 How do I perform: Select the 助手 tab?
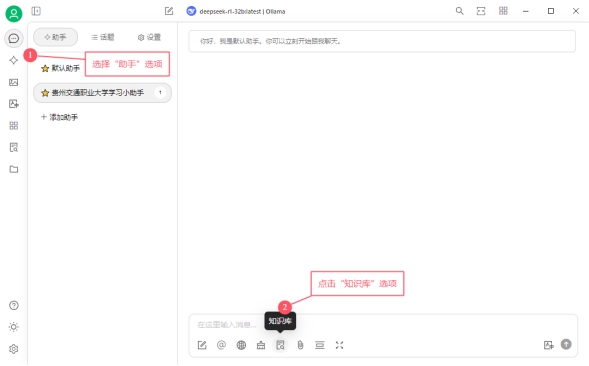coord(56,37)
